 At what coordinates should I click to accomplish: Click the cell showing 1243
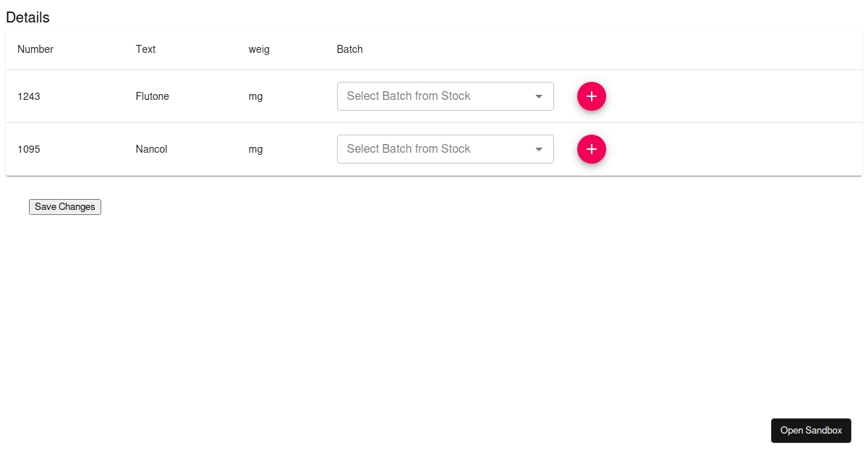[29, 96]
